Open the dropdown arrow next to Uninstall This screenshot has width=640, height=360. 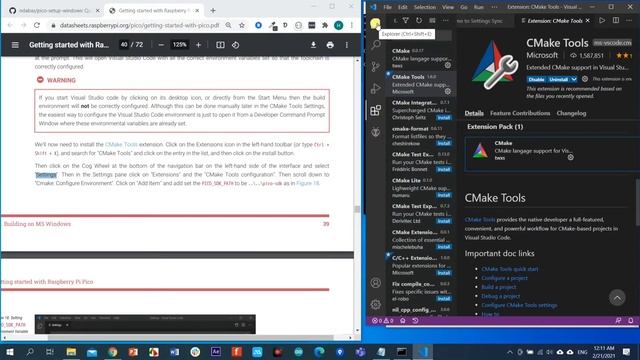[574, 79]
